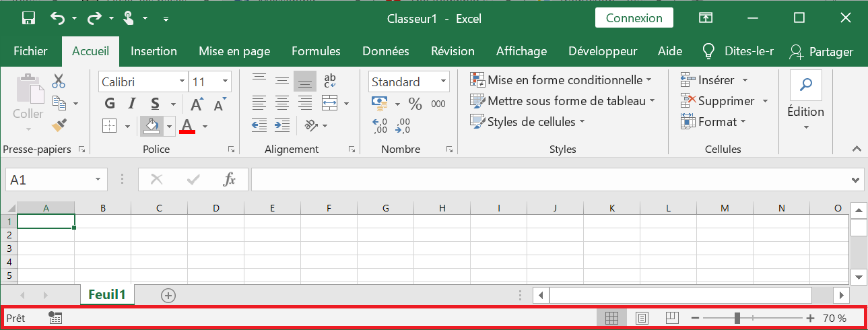The height and width of the screenshot is (330, 868).
Task: Decrease decimal places
Action: click(x=403, y=125)
